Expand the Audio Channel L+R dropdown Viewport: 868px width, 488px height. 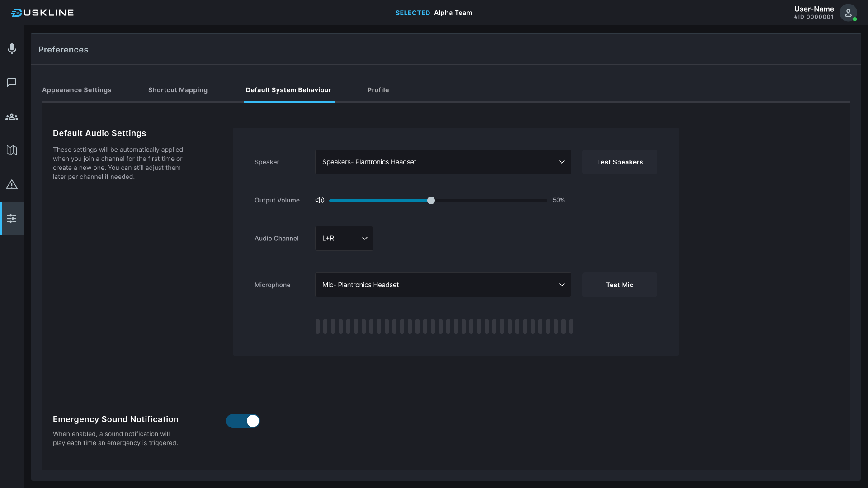pos(344,238)
